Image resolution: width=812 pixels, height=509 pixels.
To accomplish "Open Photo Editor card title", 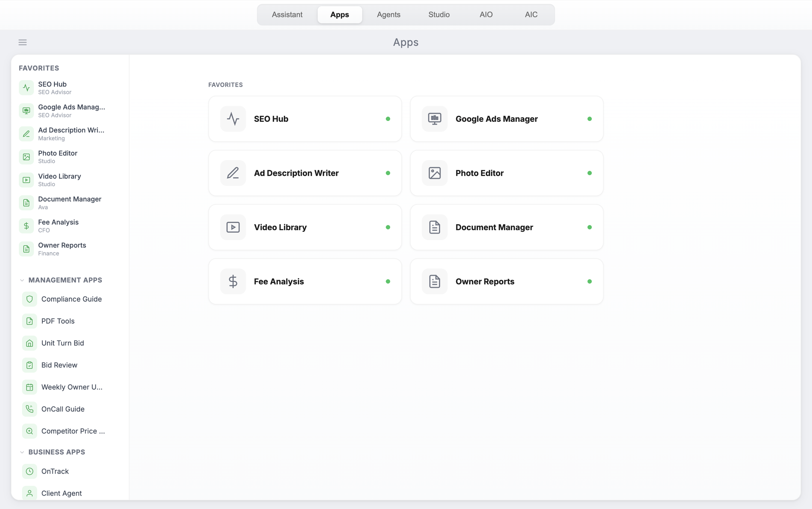I will pyautogui.click(x=479, y=173).
